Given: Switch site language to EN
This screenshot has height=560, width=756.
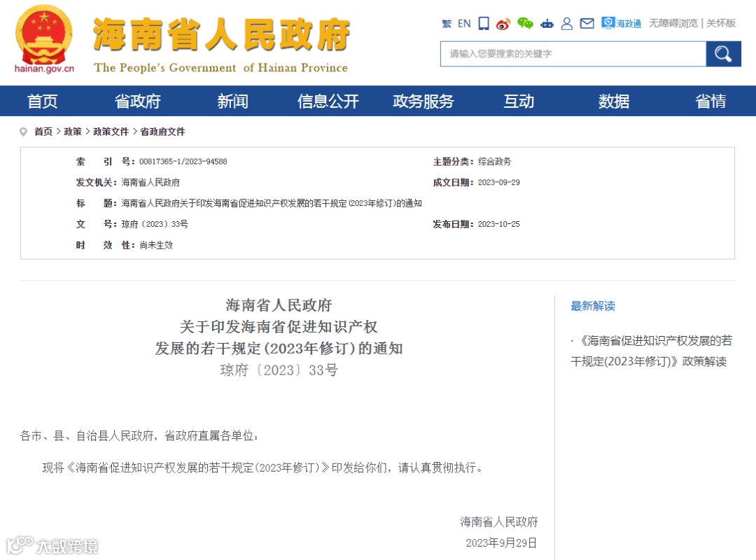Looking at the screenshot, I should [464, 24].
